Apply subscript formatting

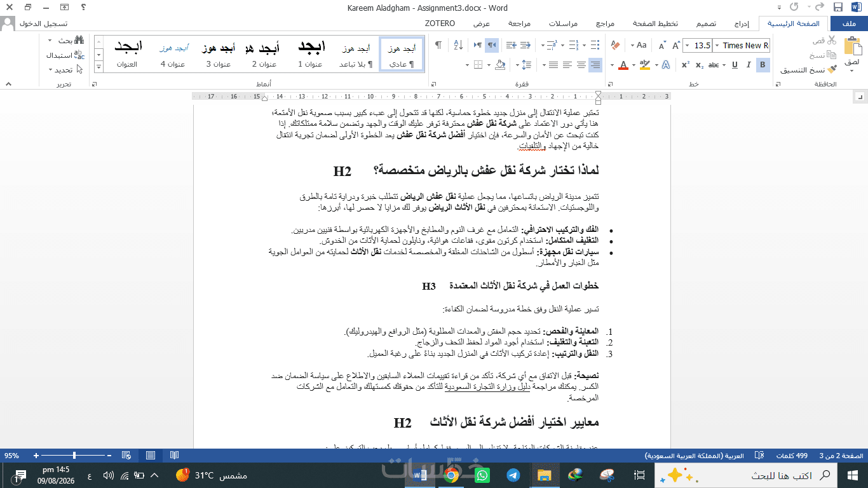700,65
